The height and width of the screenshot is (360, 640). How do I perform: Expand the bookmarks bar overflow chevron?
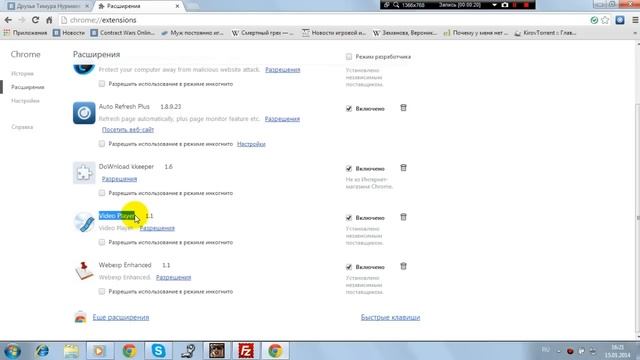[635, 33]
